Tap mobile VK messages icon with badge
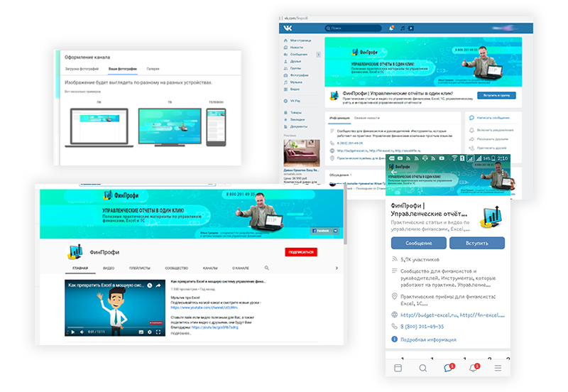 coord(449,368)
